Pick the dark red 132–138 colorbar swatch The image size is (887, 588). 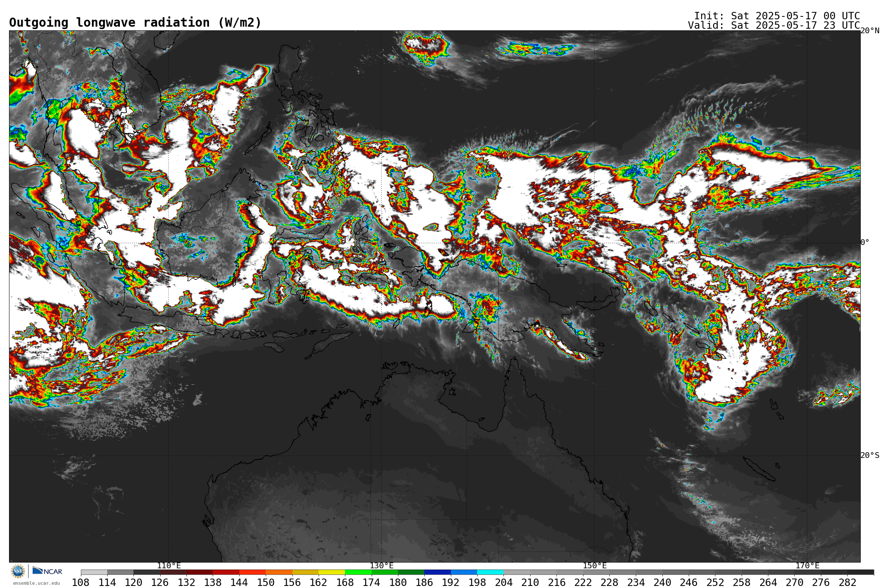point(200,572)
